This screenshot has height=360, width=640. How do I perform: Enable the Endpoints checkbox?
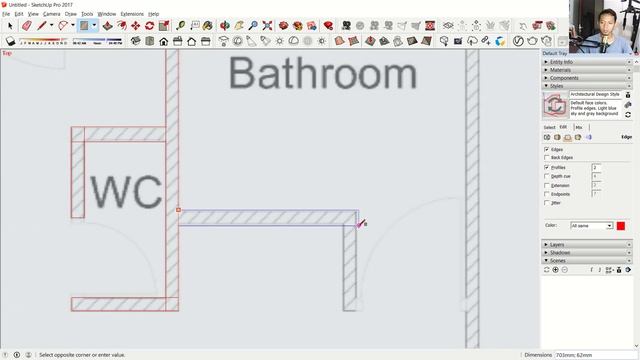click(547, 194)
